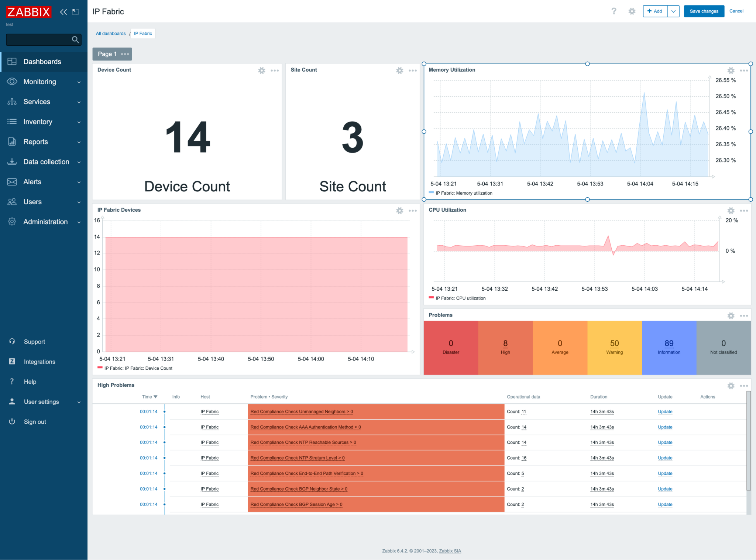Open the dashboard properties gear in header

tap(632, 11)
